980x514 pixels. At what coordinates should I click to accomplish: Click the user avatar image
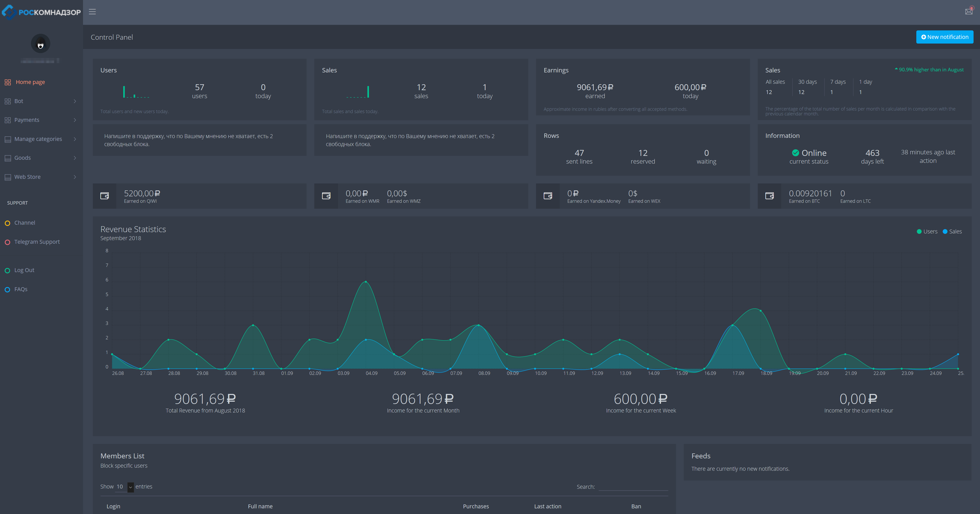[40, 44]
